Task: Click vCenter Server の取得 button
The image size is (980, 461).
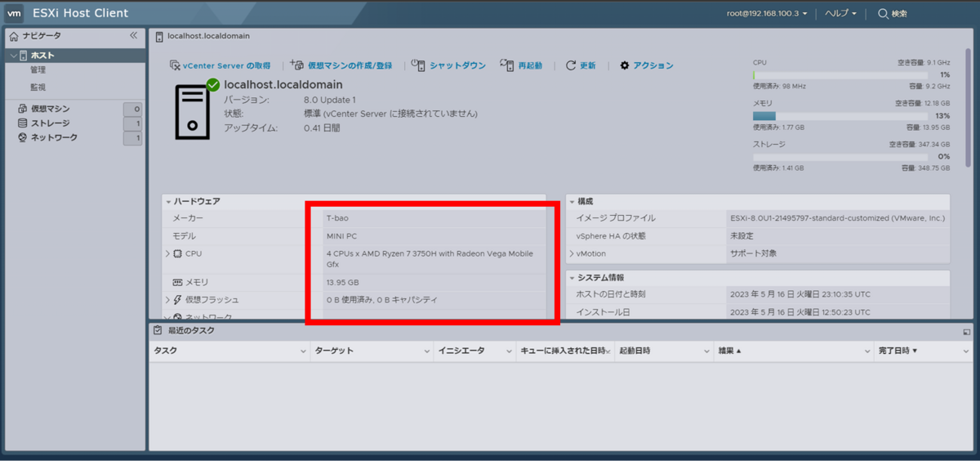Action: pyautogui.click(x=220, y=65)
